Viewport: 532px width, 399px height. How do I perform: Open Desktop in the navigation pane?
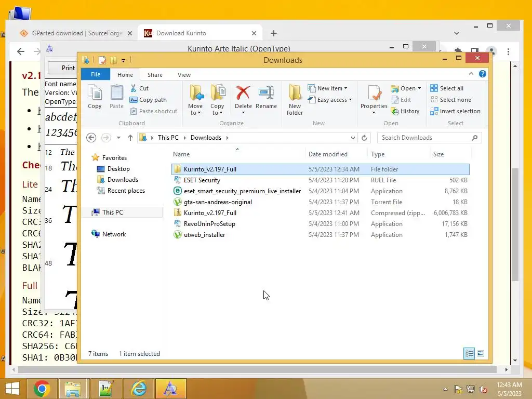tap(113, 169)
